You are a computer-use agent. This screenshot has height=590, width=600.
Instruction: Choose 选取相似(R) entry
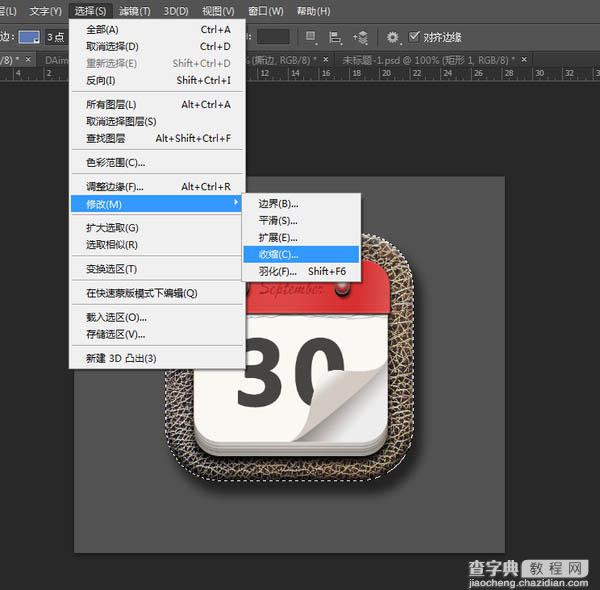pyautogui.click(x=158, y=245)
